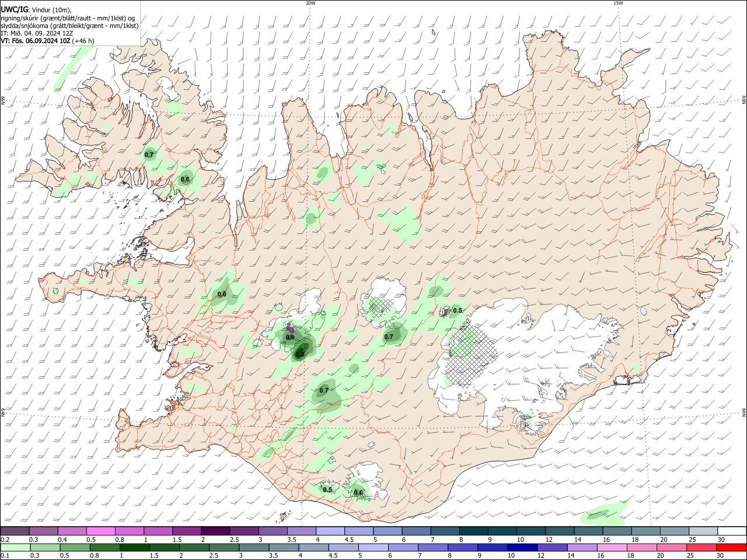This screenshot has height=560, width=747.
Task: Select the violet swatch labeled 12 in rain scale
Action: (x=552, y=548)
